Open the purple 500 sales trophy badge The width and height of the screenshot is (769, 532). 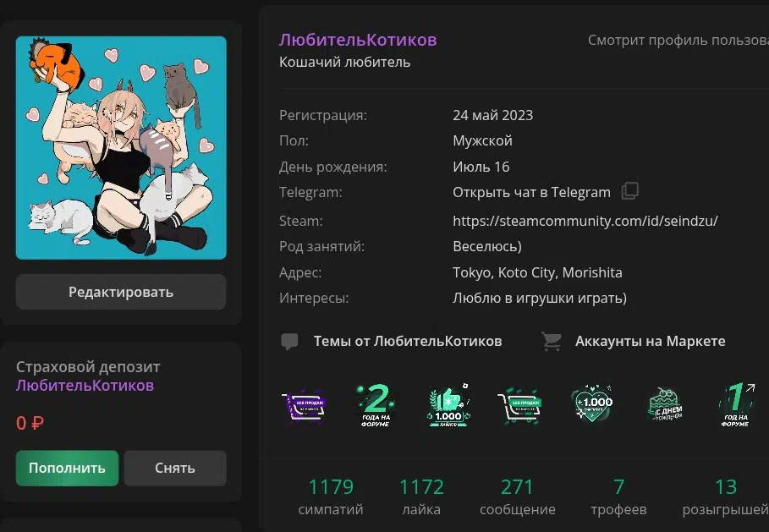coord(305,405)
